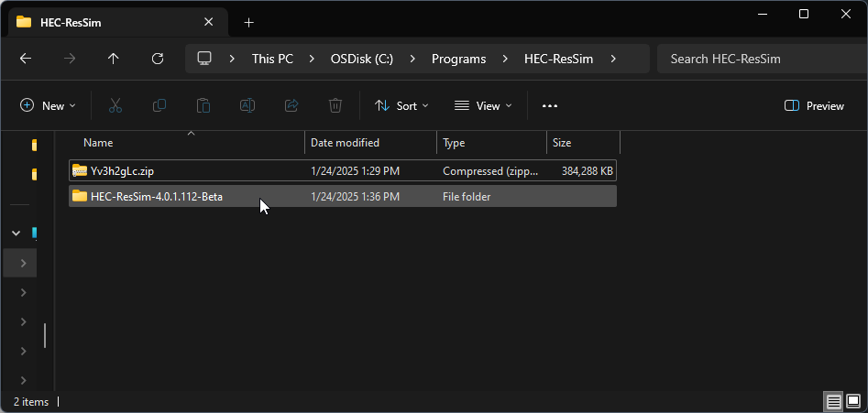868x413 pixels.
Task: Toggle the Preview pane
Action: [x=814, y=105]
